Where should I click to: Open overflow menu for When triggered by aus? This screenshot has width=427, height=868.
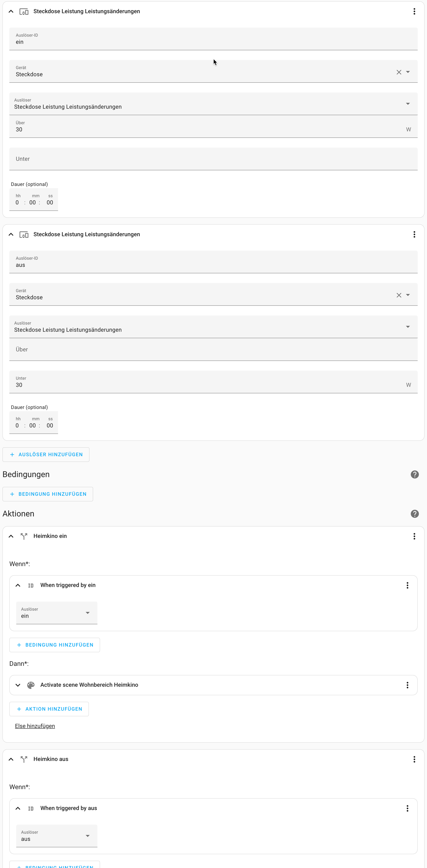click(407, 808)
